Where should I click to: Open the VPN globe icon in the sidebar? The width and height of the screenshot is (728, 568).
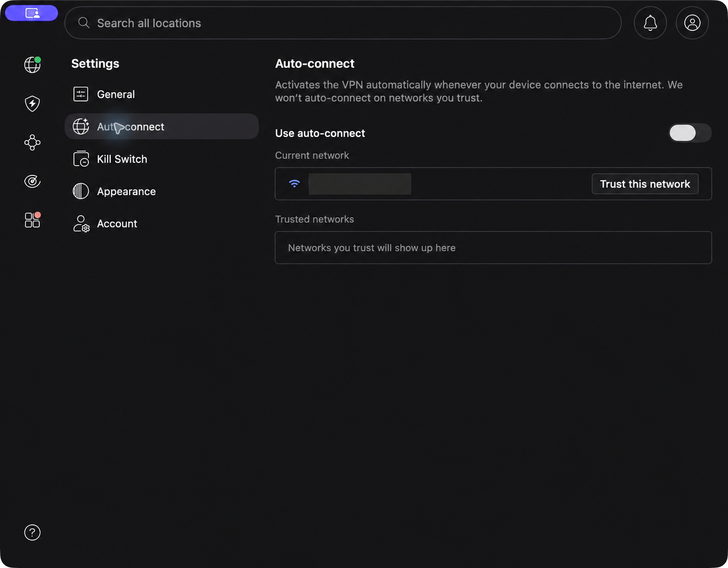[32, 65]
